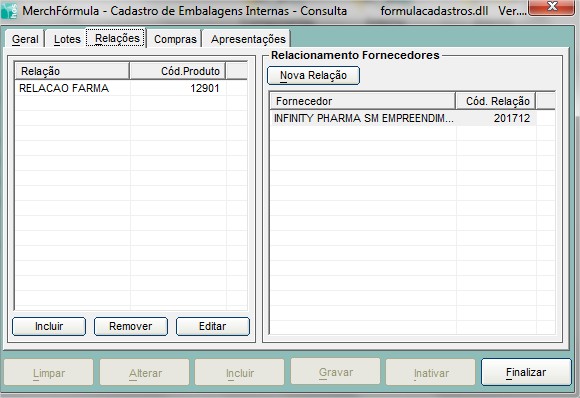Click the relation code 201712 cell
Image resolution: width=580 pixels, height=398 pixels.
coord(496,118)
